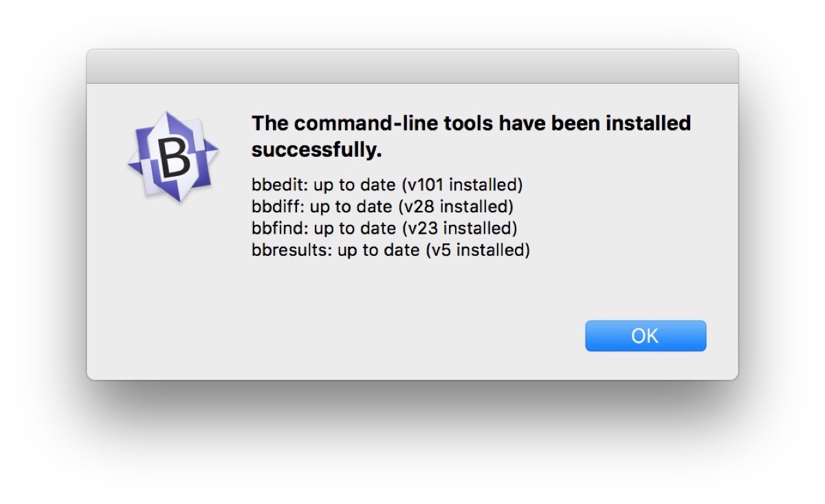Click the bbfind status line

(384, 228)
